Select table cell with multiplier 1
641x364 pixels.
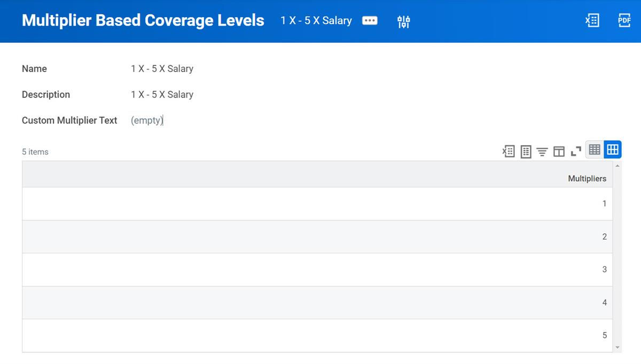(317, 203)
